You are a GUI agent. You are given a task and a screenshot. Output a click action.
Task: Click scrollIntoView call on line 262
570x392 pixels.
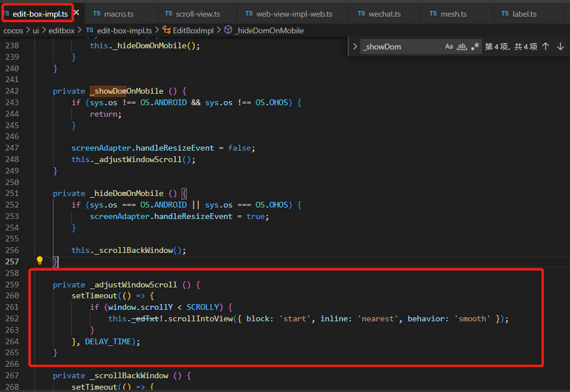201,318
